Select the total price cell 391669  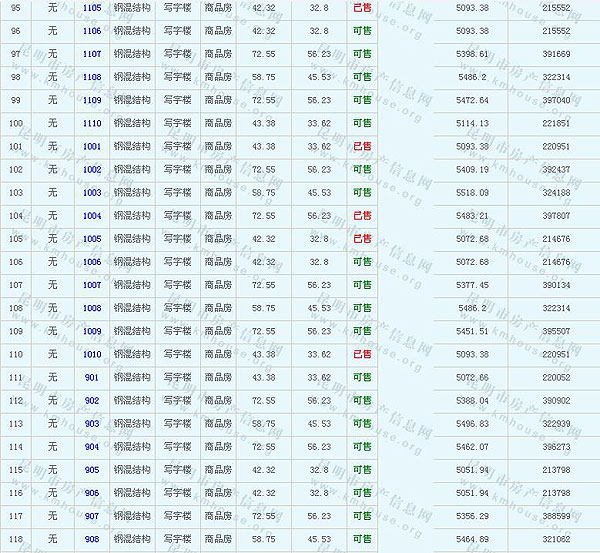click(x=556, y=54)
